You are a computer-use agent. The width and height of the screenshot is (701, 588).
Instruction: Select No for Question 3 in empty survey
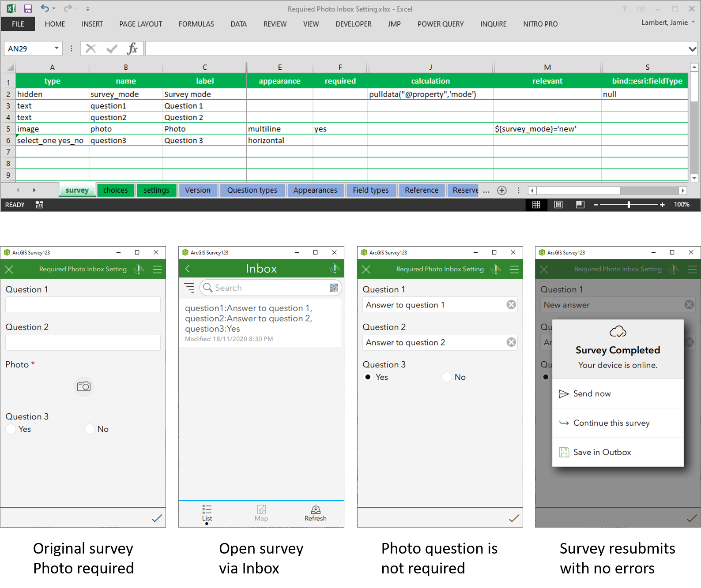(90, 429)
